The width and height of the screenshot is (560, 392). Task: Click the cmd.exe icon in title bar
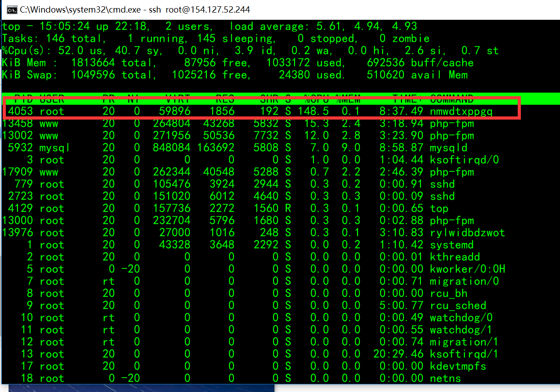click(12, 9)
